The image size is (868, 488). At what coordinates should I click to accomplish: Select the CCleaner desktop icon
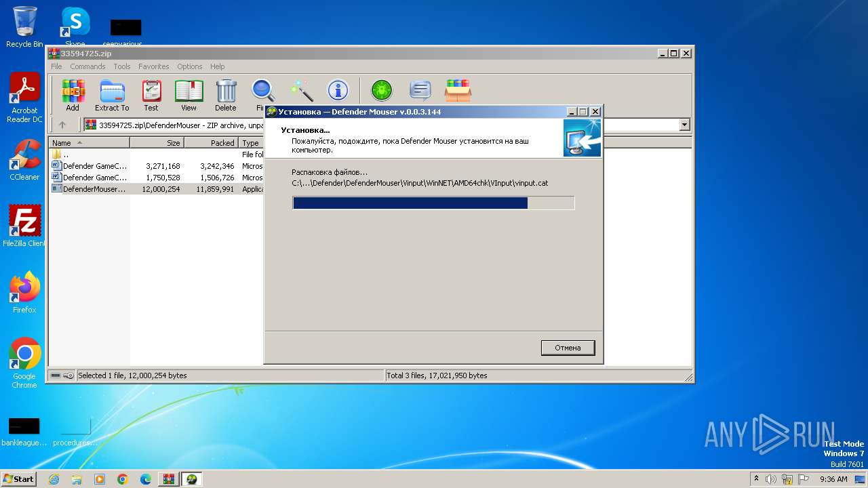pos(24,160)
